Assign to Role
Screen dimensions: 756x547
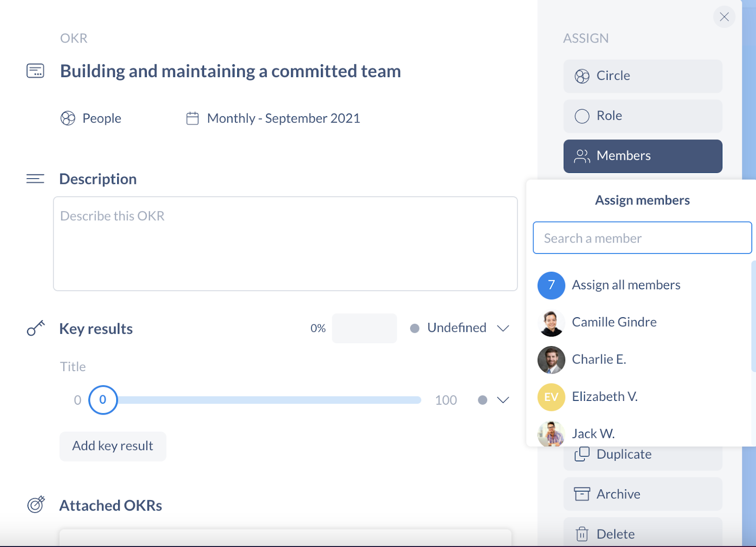pyautogui.click(x=643, y=116)
